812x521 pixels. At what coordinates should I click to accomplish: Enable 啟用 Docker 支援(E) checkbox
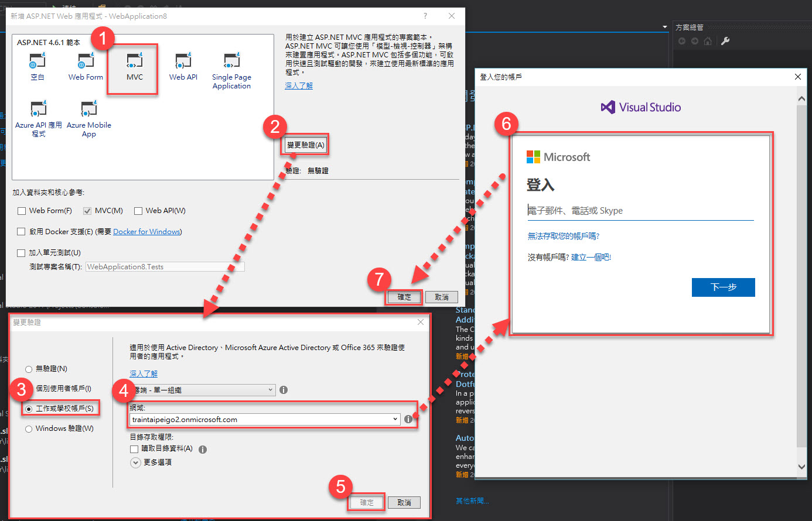coord(22,232)
